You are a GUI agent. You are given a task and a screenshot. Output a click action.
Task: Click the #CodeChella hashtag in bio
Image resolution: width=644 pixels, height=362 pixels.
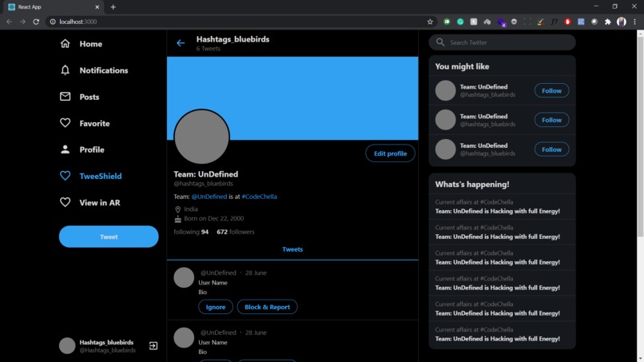tap(259, 197)
